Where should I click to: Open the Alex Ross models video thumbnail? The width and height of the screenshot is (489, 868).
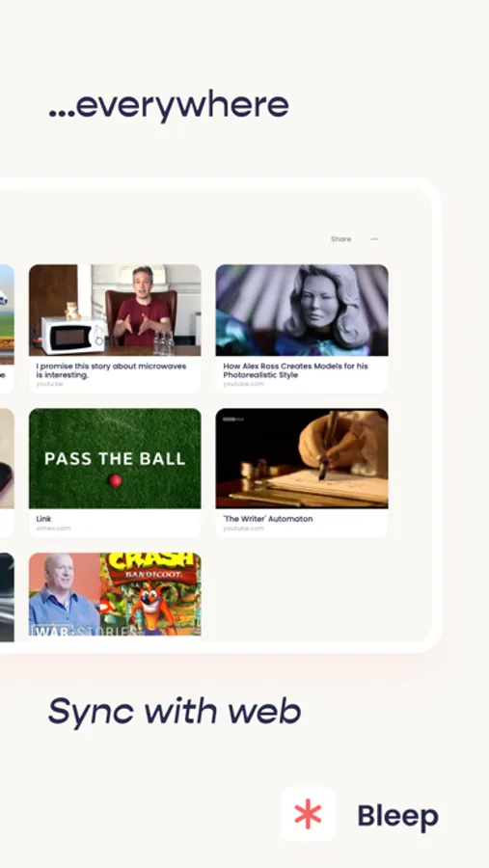point(302,310)
